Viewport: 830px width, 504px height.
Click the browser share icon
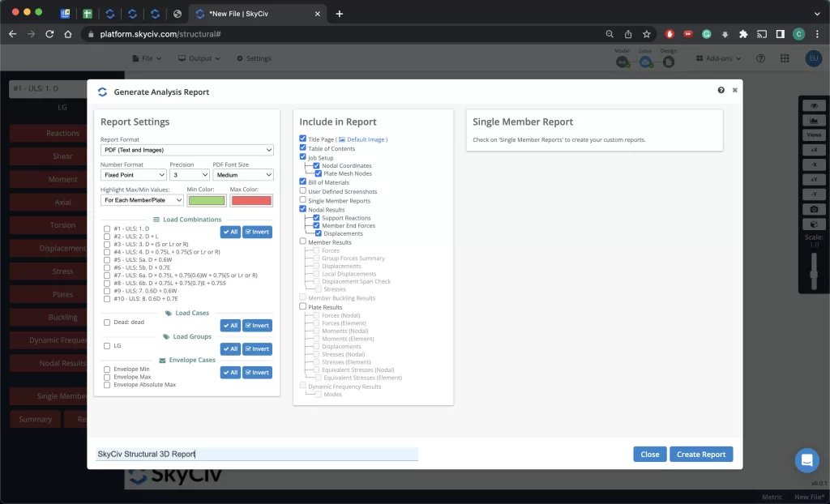[628, 34]
